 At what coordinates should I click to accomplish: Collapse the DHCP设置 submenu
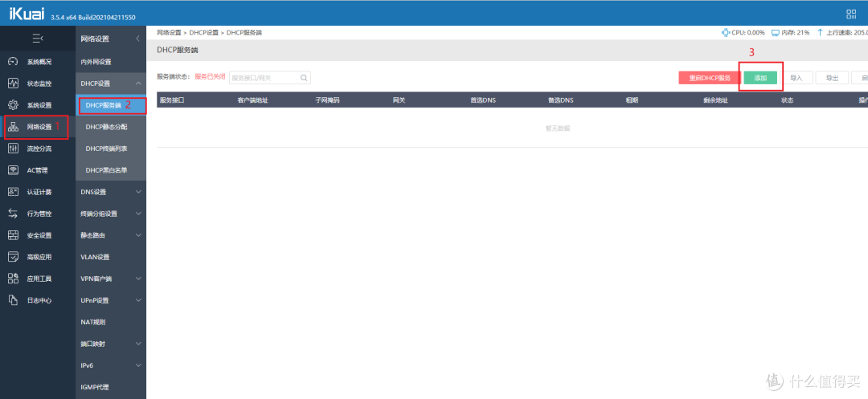click(x=138, y=83)
